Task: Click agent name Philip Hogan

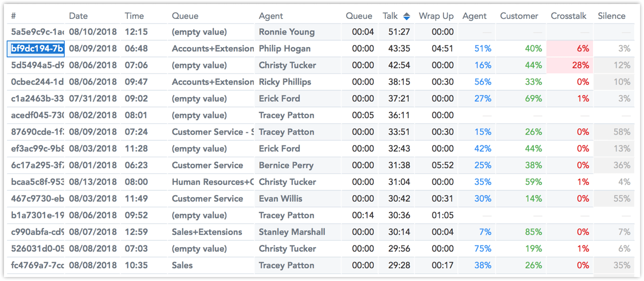Action: pyautogui.click(x=284, y=49)
